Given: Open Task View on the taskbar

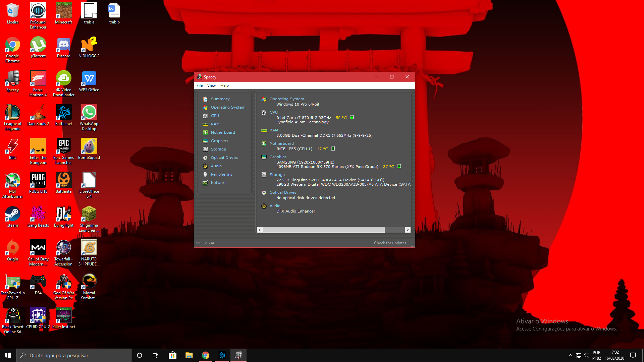Looking at the screenshot, I should tap(156, 355).
